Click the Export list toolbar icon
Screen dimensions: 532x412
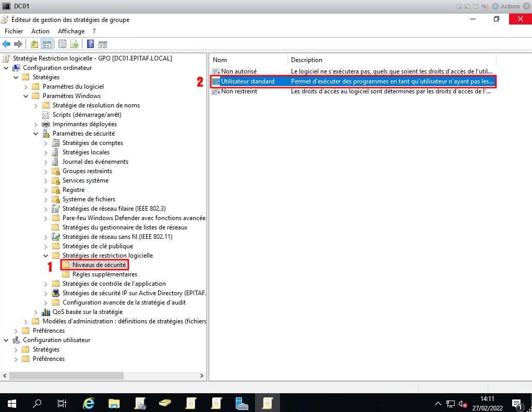click(75, 44)
